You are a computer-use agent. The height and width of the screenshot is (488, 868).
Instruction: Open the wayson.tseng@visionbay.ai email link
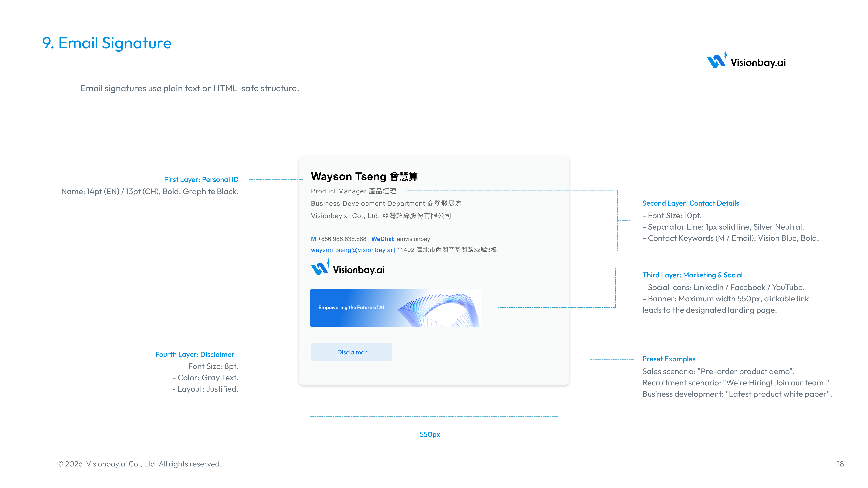(351, 250)
